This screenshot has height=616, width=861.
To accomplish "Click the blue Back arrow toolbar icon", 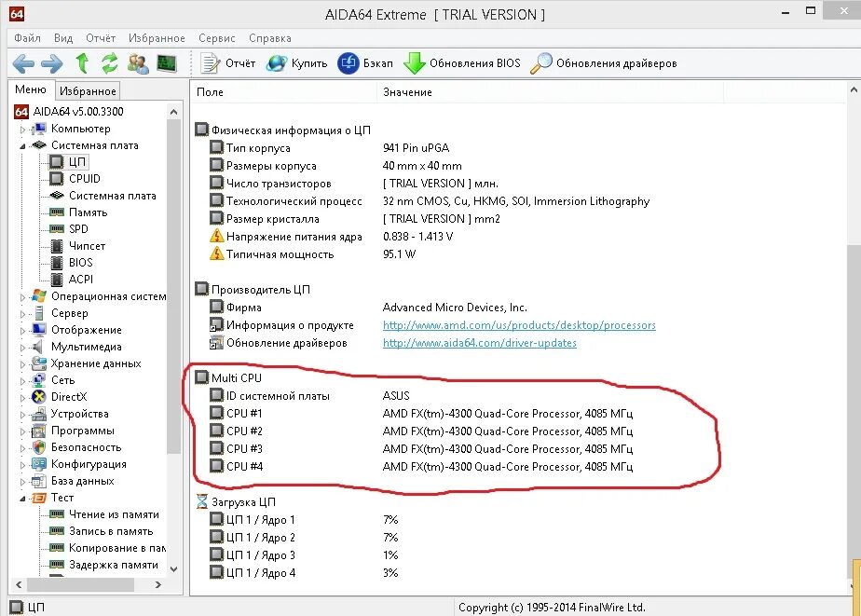I will click(x=23, y=63).
